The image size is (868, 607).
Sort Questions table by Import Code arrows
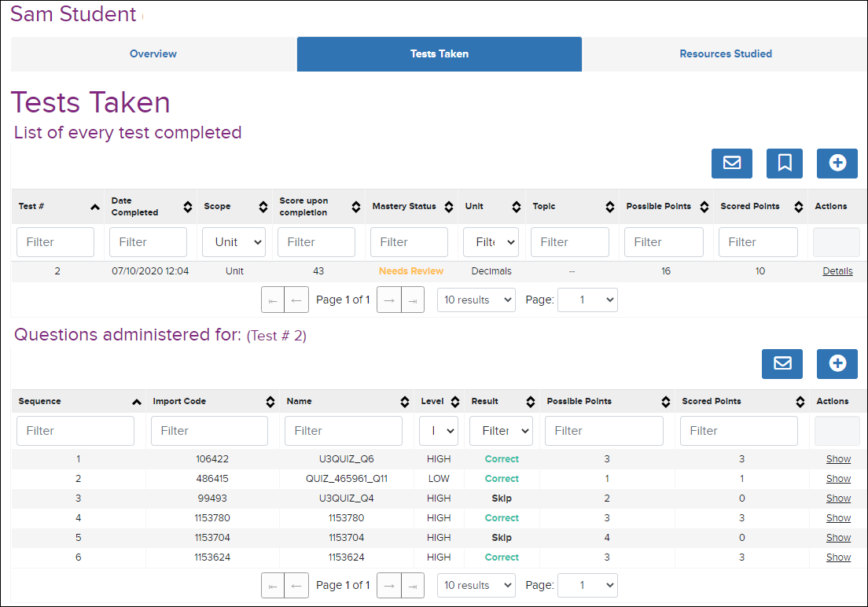coord(270,402)
